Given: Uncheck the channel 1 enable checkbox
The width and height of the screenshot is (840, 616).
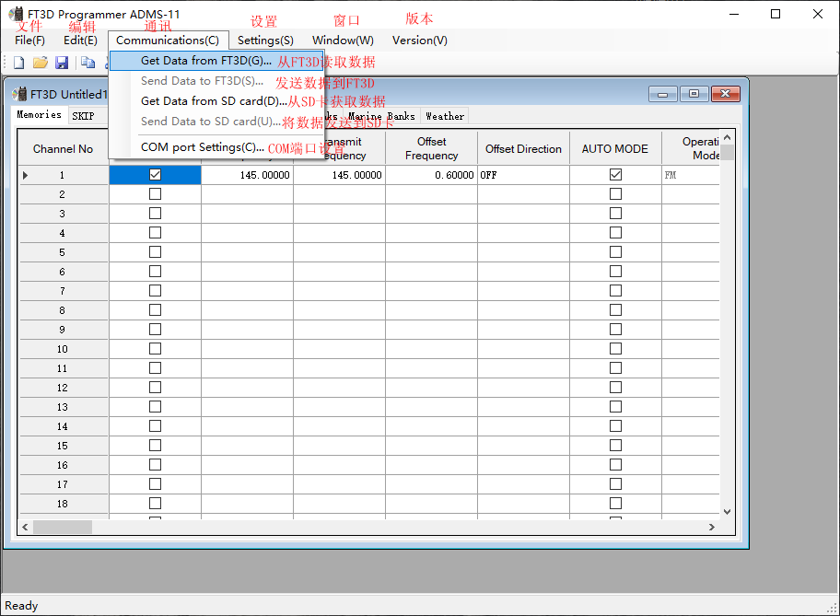Looking at the screenshot, I should [155, 175].
